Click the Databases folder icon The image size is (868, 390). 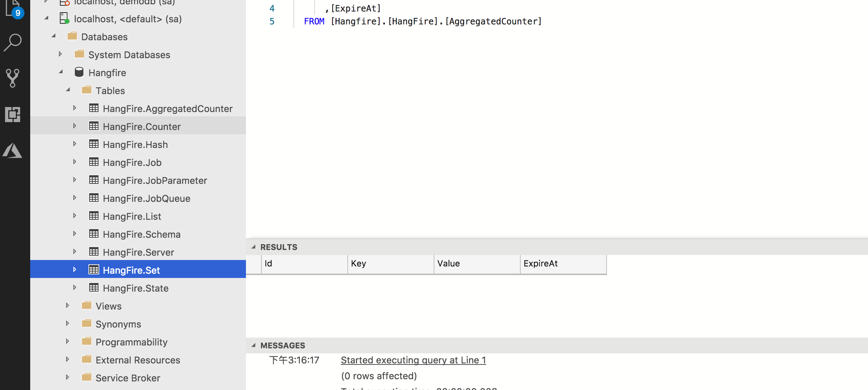tap(72, 36)
